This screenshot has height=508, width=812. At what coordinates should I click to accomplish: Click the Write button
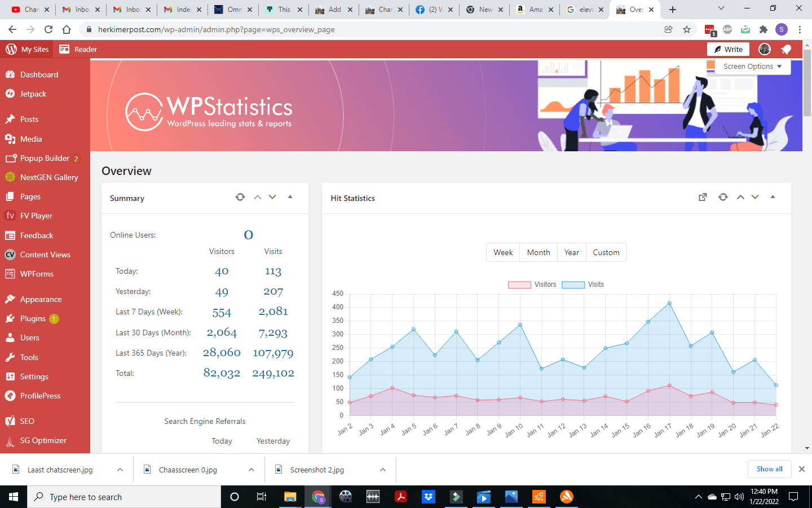pyautogui.click(x=728, y=49)
